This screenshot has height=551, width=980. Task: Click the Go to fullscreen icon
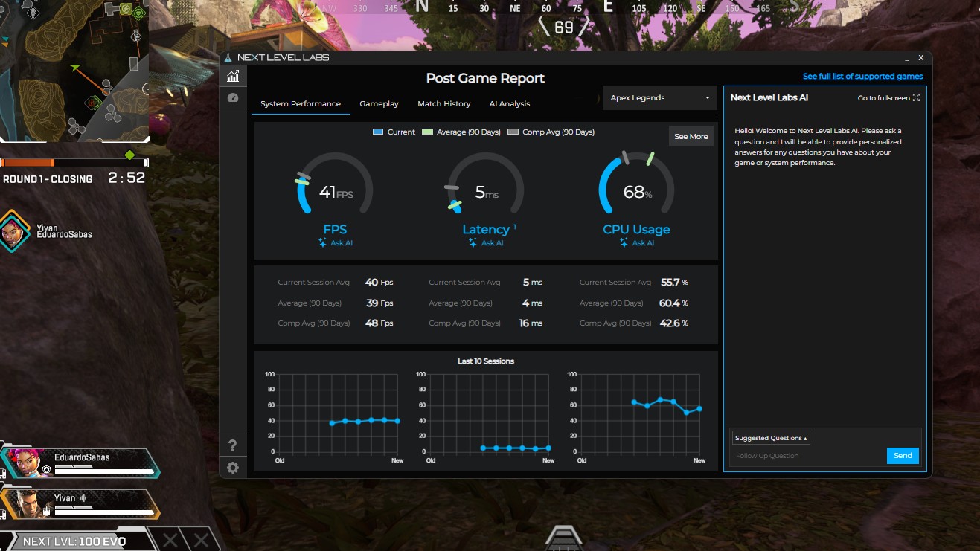(916, 98)
